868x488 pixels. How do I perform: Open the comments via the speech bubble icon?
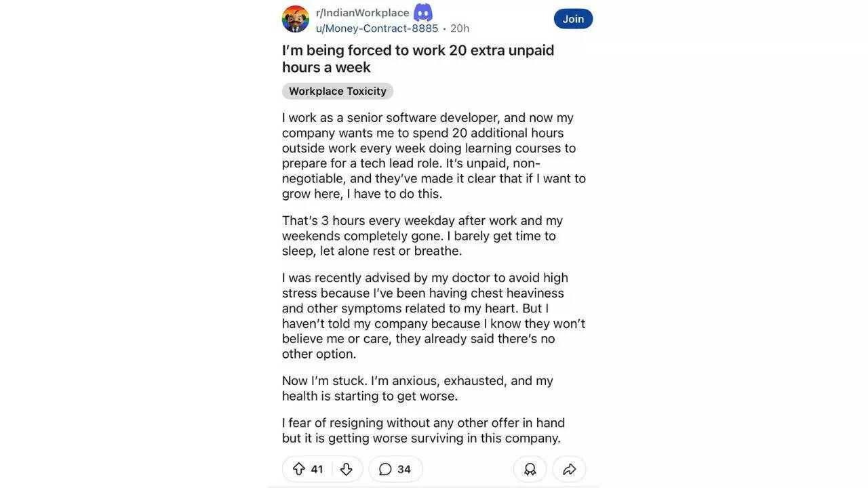click(385, 468)
